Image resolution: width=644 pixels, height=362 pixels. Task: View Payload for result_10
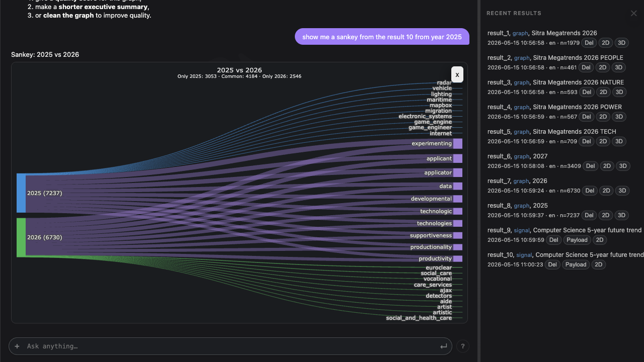tap(576, 264)
